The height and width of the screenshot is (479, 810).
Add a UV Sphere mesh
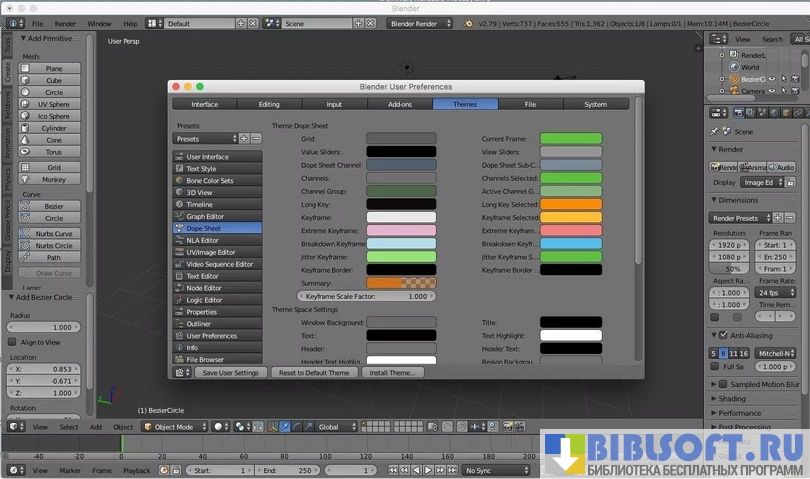[54, 104]
